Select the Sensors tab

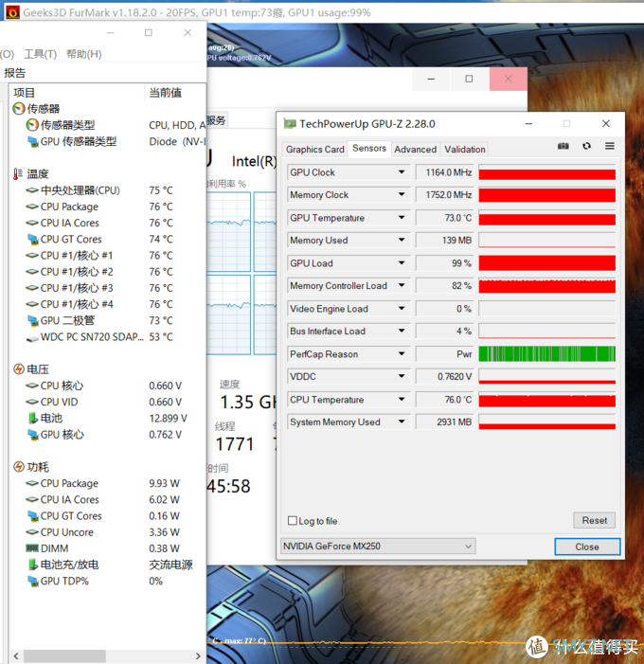pyautogui.click(x=369, y=149)
